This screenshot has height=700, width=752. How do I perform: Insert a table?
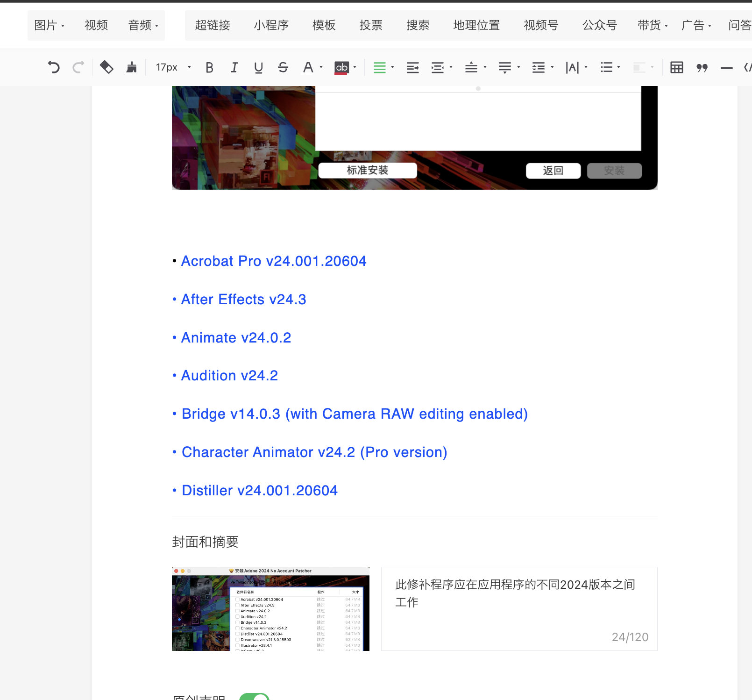(677, 68)
